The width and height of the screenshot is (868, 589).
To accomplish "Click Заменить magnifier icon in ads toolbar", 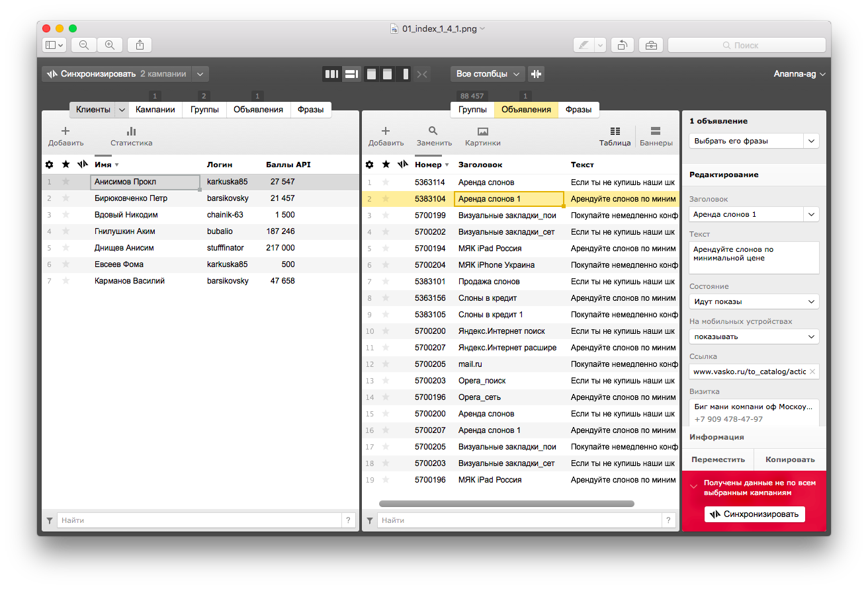I will (x=433, y=132).
